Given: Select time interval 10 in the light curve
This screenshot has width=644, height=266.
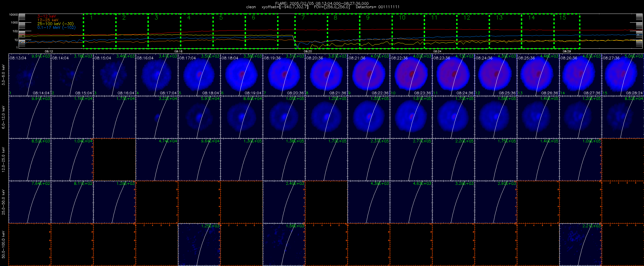Looking at the screenshot, I should point(408,31).
